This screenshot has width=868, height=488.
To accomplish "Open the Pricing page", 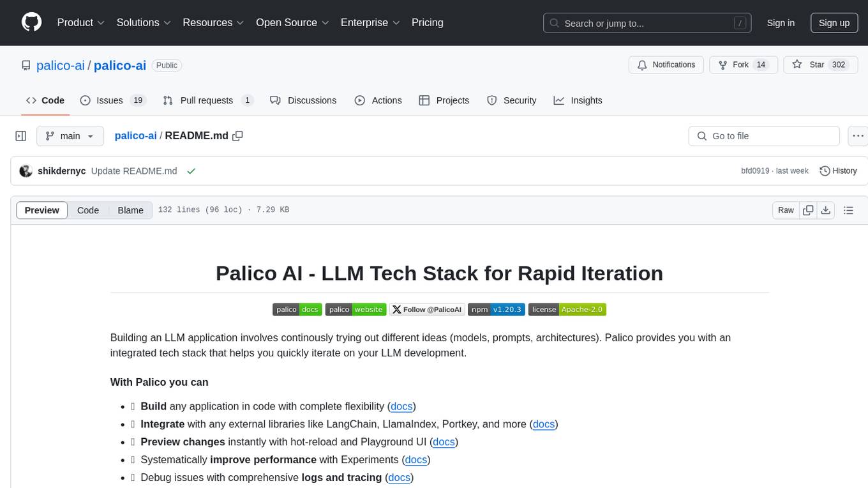I will click(x=428, y=22).
